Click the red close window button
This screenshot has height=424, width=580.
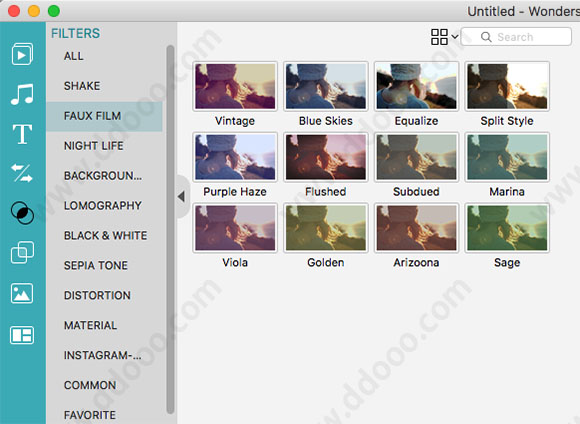click(x=14, y=11)
